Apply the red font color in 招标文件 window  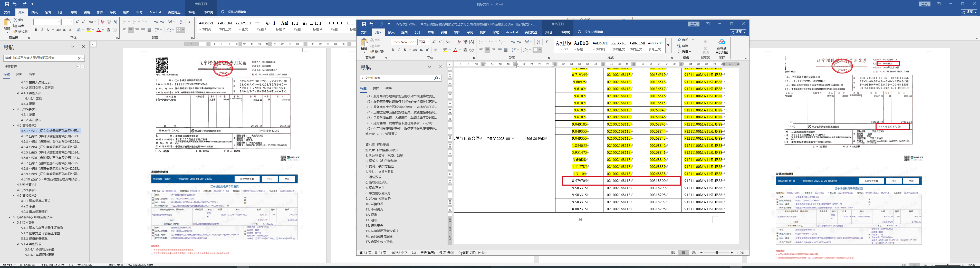pyautogui.click(x=455, y=50)
